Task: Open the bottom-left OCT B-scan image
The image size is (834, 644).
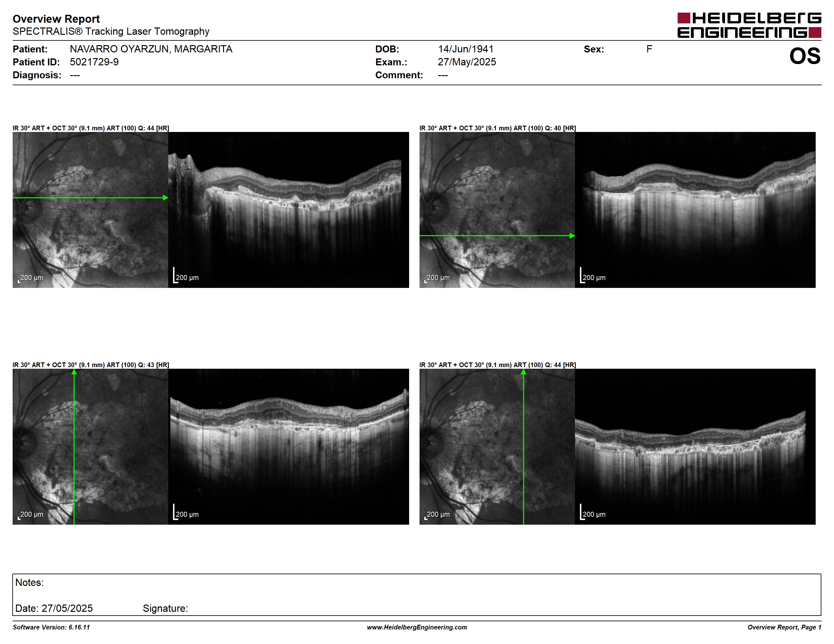Action: point(289,447)
